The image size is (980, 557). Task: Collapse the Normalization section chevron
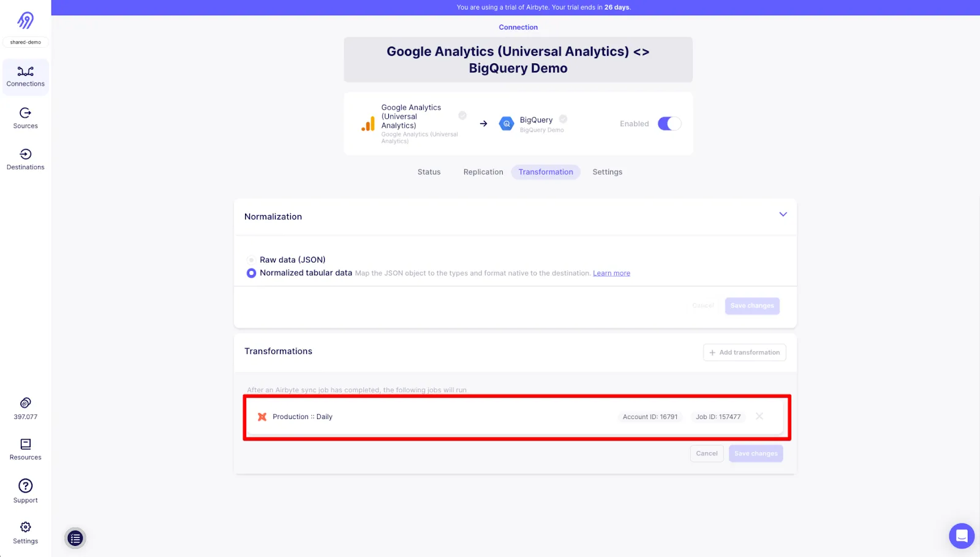tap(783, 214)
